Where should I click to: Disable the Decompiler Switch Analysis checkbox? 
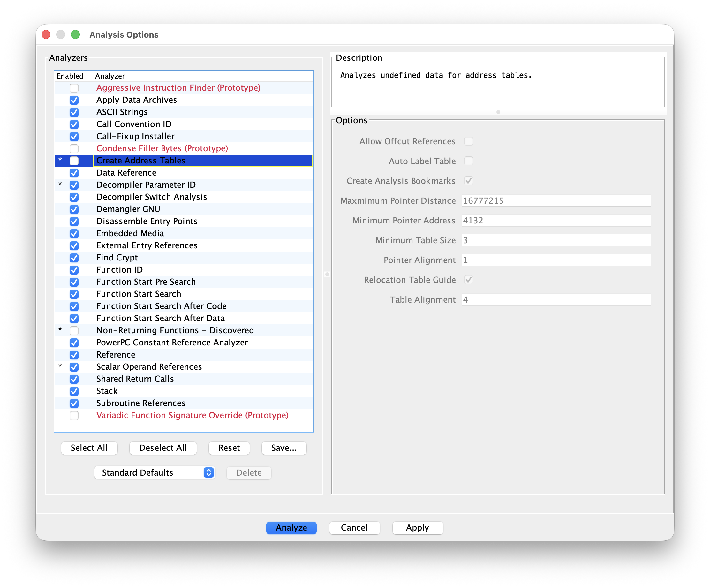74,197
